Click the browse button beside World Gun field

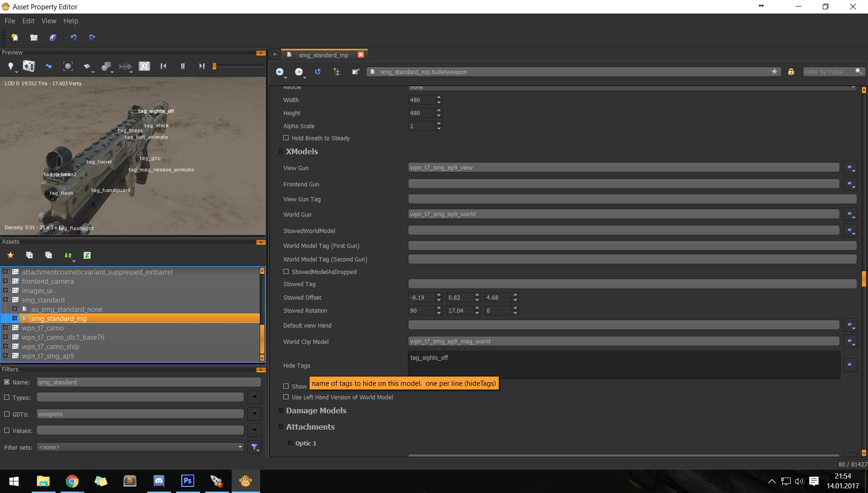coord(850,214)
